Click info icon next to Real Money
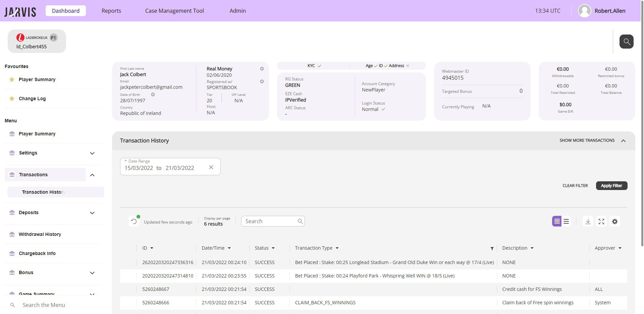The width and height of the screenshot is (644, 314). pos(262,69)
